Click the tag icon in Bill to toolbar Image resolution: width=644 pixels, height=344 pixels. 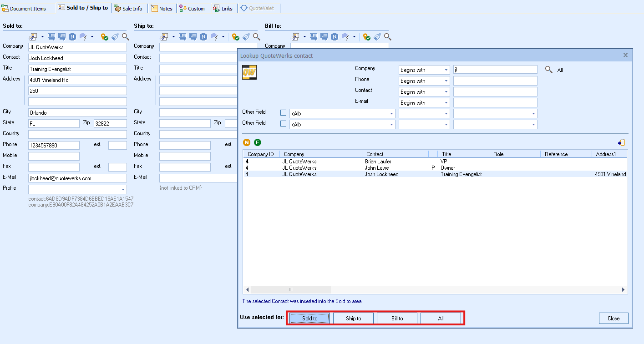tap(378, 37)
